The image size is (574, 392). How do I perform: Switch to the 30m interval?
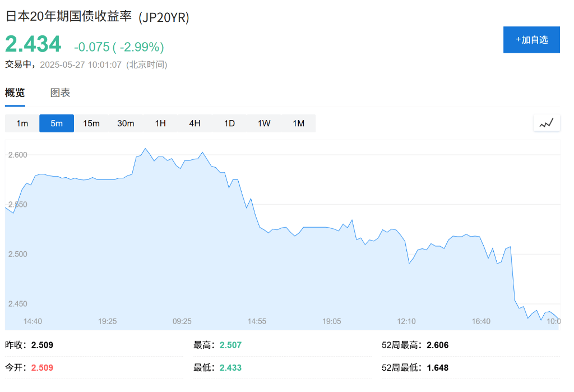pyautogui.click(x=126, y=123)
